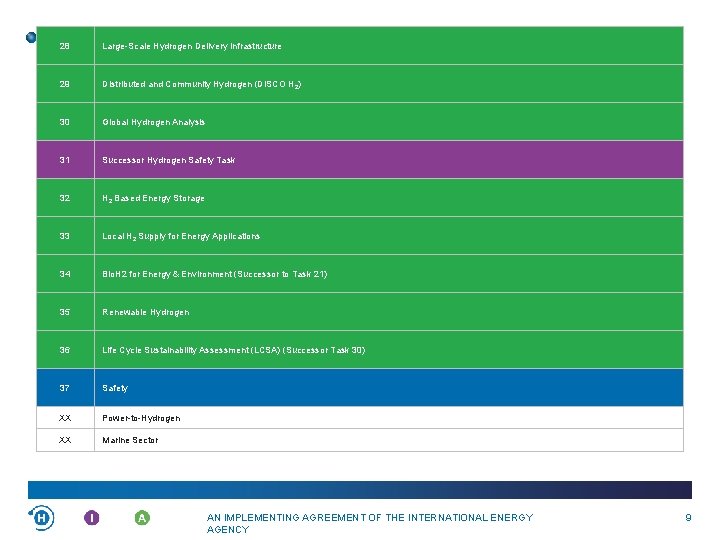Click task number 28 cell
This screenshot has width=720, height=540.
click(x=65, y=46)
